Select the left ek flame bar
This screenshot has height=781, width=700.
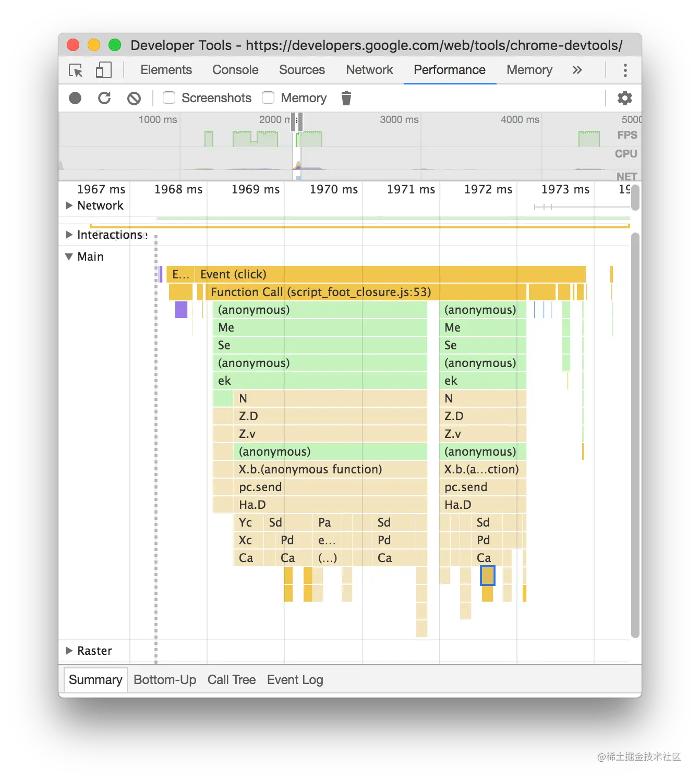320,381
